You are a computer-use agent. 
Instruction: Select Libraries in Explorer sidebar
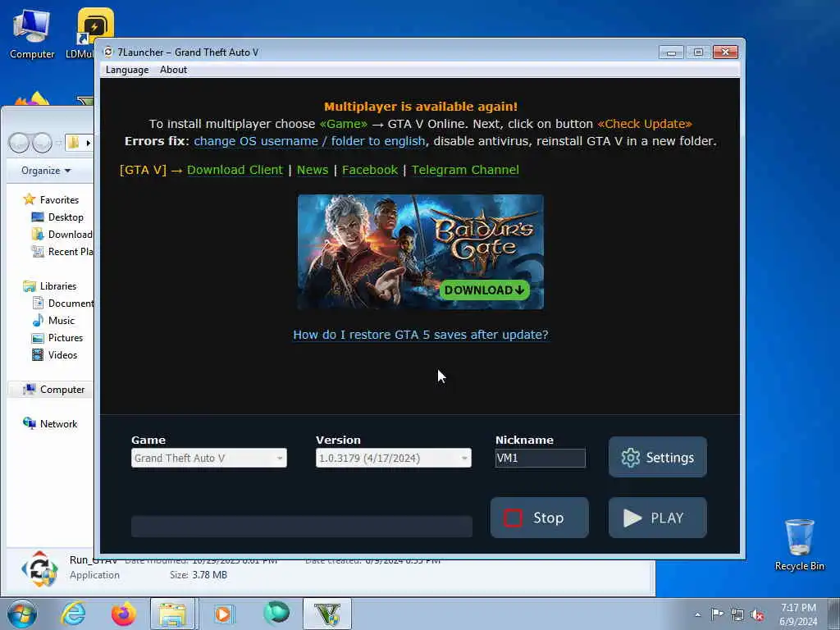pos(50,286)
